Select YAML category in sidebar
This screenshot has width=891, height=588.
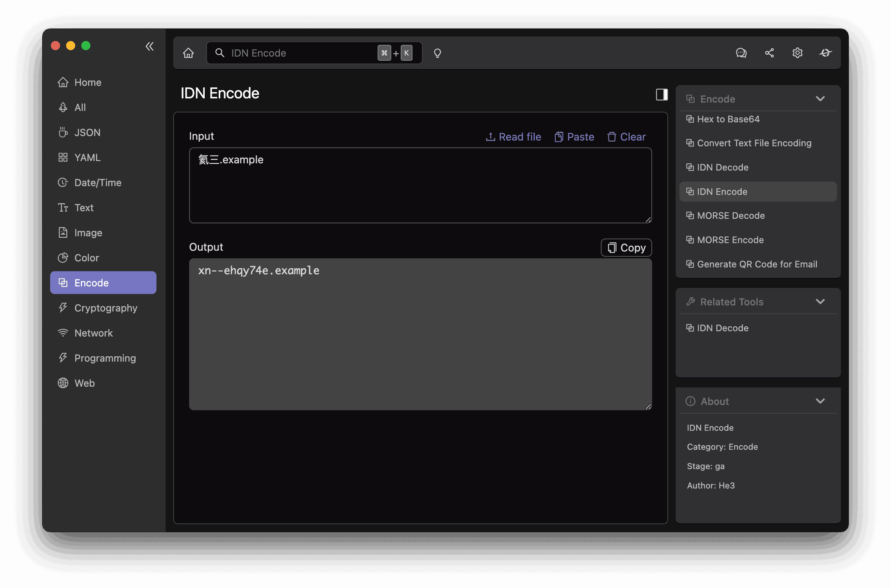[103, 158]
